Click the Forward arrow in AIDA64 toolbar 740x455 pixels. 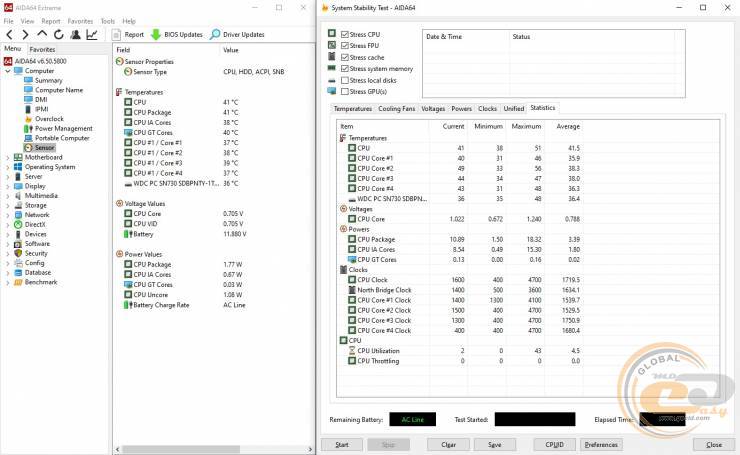tap(25, 34)
